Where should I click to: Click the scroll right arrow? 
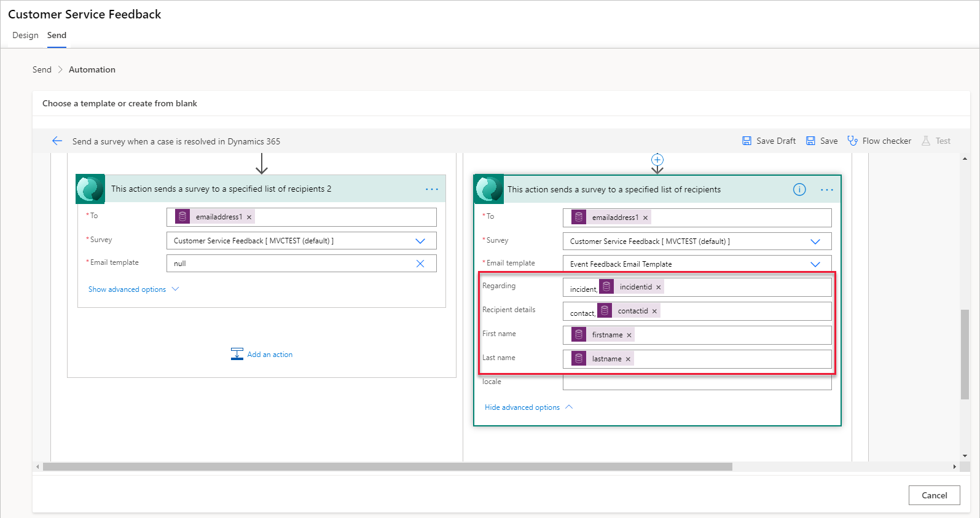pos(954,466)
